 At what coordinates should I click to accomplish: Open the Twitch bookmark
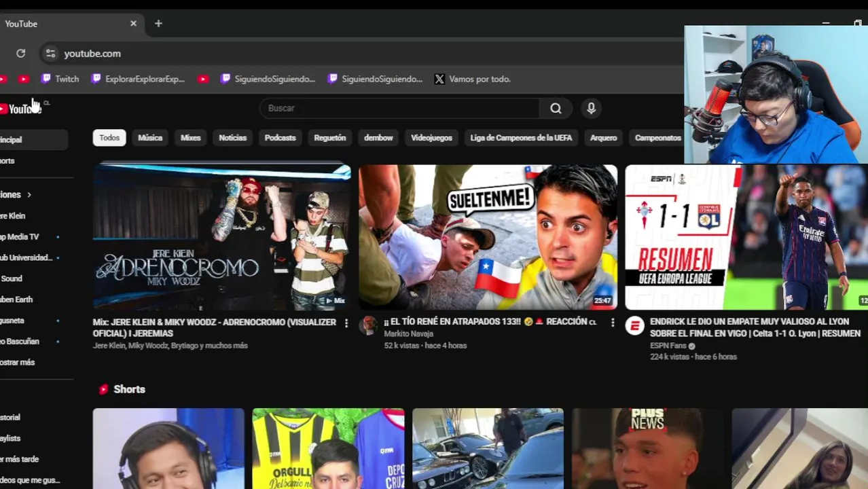(60, 79)
